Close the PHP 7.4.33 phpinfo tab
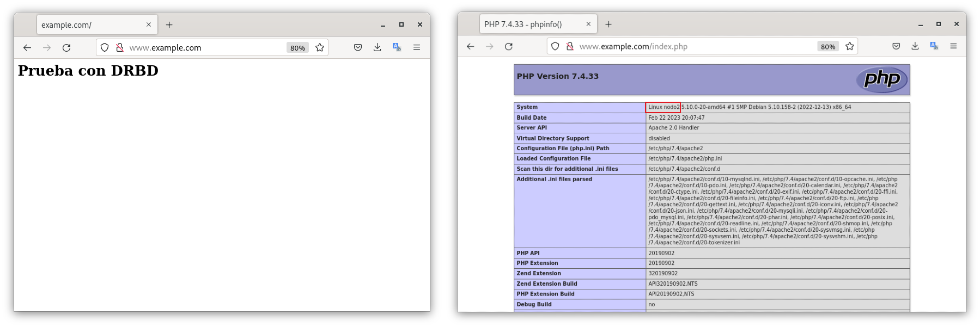 click(x=588, y=24)
